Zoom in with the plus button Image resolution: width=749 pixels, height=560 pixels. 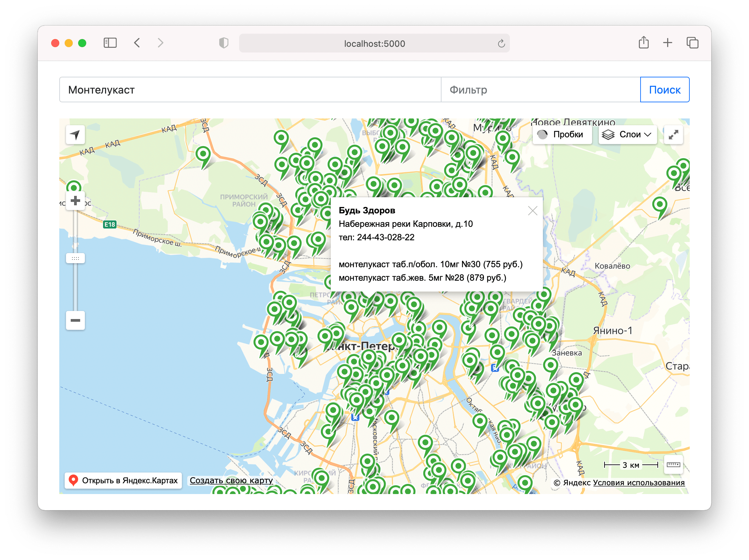pyautogui.click(x=75, y=201)
